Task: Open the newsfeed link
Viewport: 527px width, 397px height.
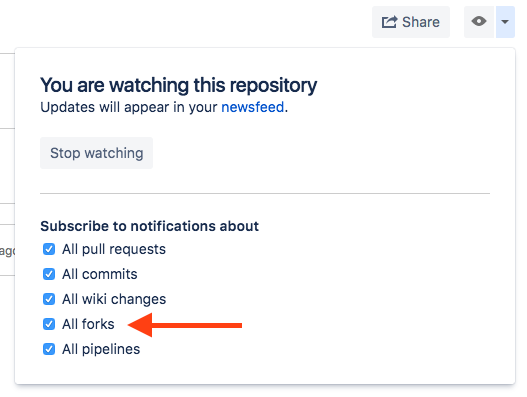Action: click(252, 107)
